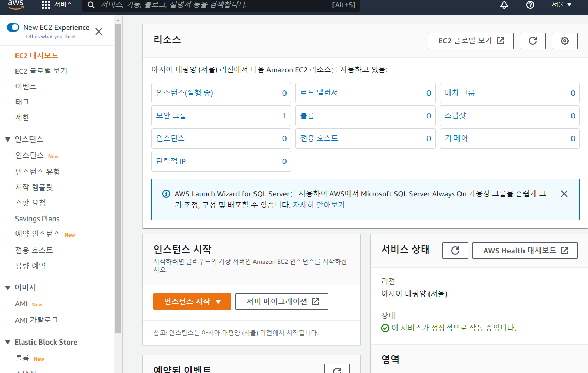The height and width of the screenshot is (373, 588).
Task: Open notifications bell icon
Action: click(504, 5)
